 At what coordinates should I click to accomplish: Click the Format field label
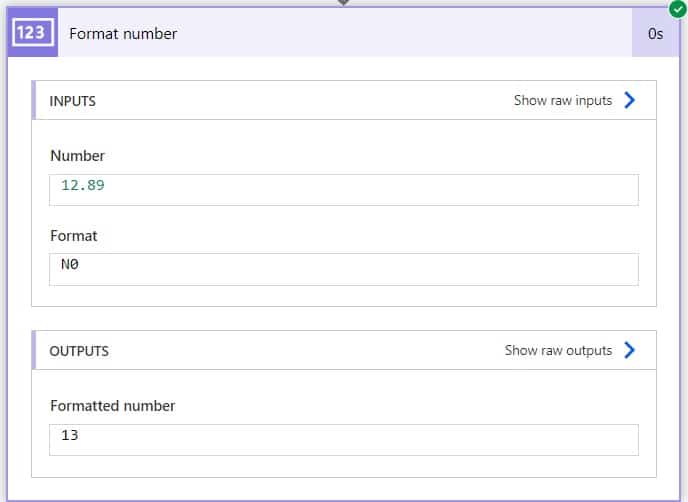(74, 236)
